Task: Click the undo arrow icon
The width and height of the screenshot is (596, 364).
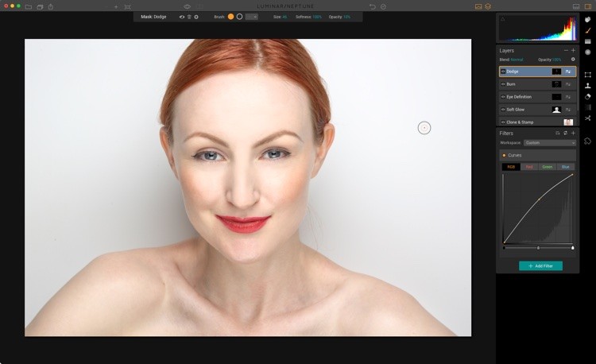Action: pyautogui.click(x=373, y=6)
